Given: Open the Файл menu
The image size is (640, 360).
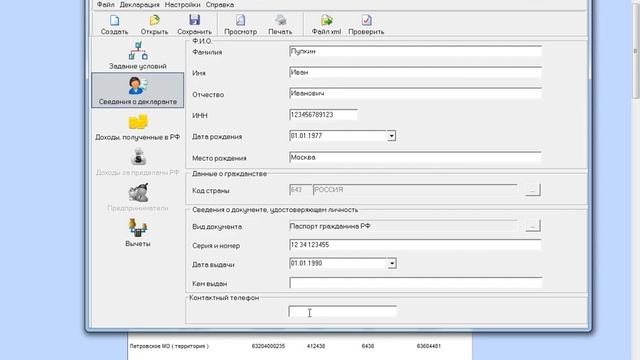Looking at the screenshot, I should (x=105, y=5).
